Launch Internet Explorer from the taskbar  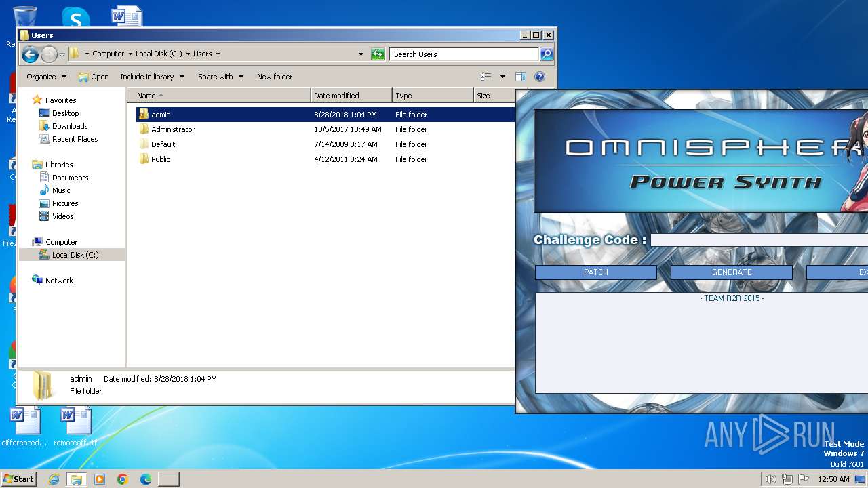(x=54, y=479)
